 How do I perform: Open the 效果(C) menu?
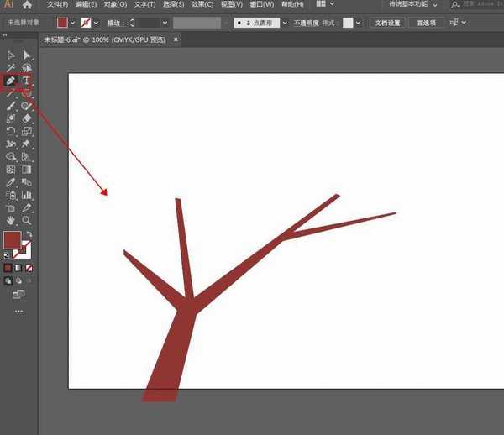(202, 5)
